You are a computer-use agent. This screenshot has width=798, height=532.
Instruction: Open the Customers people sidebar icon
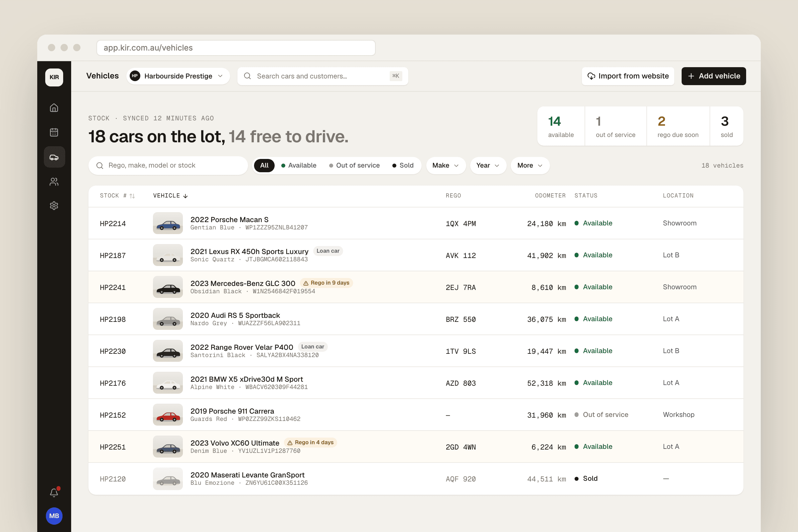point(54,182)
